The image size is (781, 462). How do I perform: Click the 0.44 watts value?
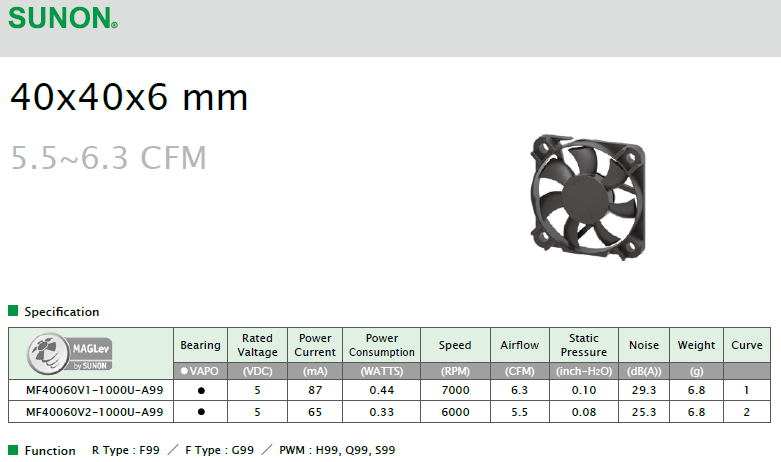coord(382,390)
